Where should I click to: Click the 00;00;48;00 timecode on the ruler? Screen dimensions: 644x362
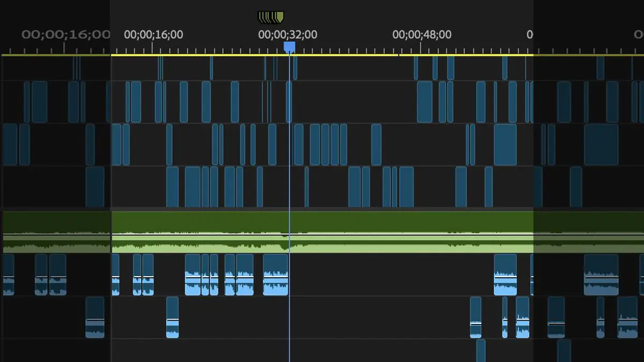422,35
